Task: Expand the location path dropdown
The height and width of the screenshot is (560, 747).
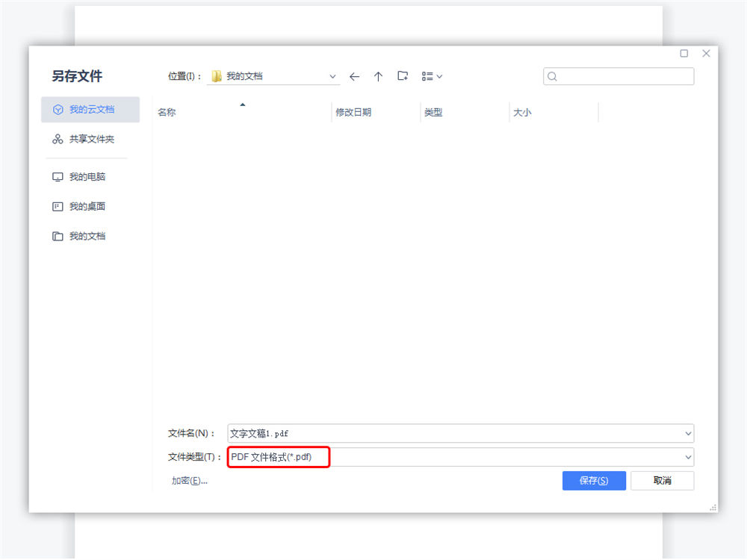Action: click(333, 76)
